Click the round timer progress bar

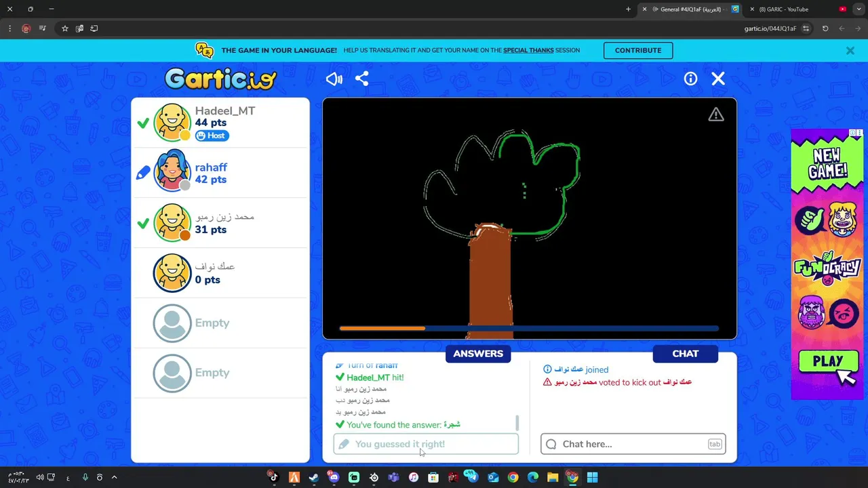(x=529, y=329)
